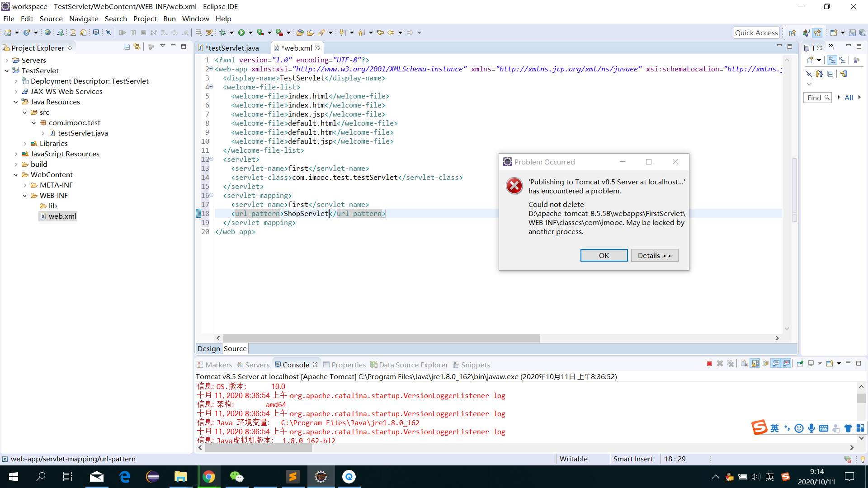Expand the Libraries node
This screenshot has height=488, width=868.
(25, 144)
